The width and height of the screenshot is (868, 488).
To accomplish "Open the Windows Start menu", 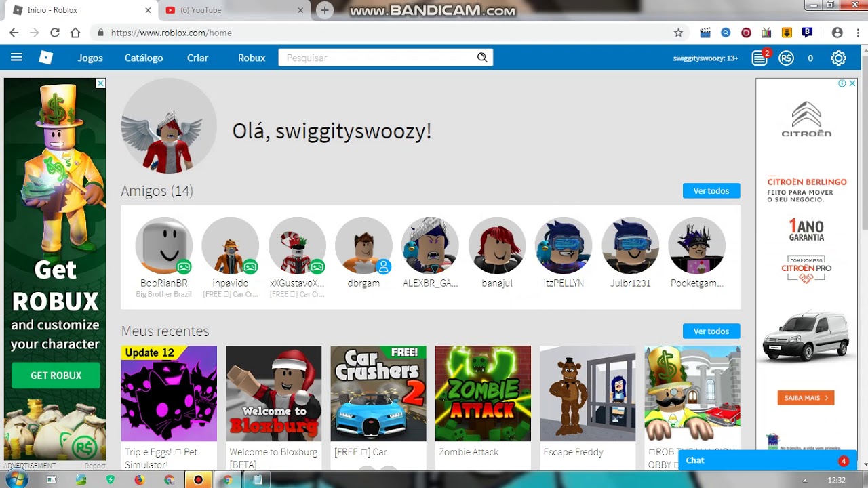I will pos(17,480).
